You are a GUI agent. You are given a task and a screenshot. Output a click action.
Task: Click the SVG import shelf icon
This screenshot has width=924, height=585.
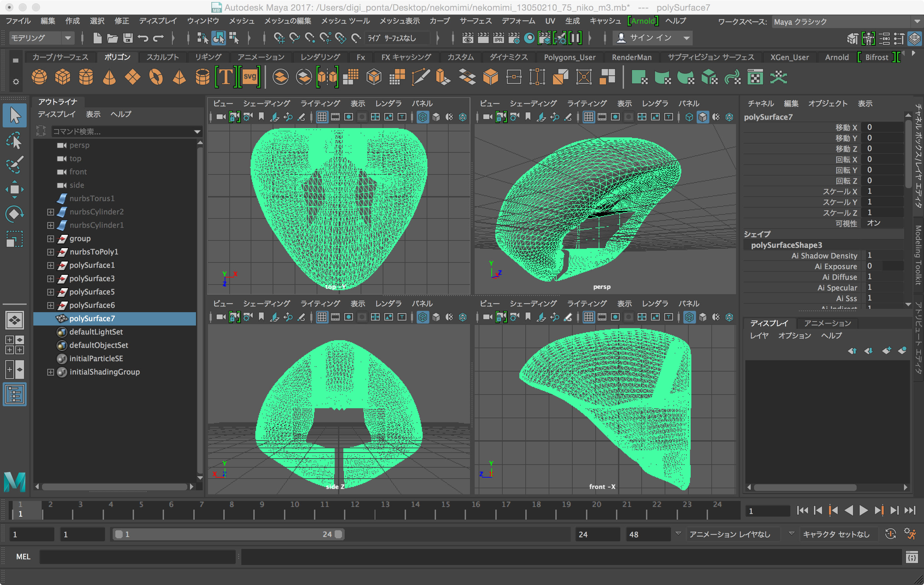250,77
